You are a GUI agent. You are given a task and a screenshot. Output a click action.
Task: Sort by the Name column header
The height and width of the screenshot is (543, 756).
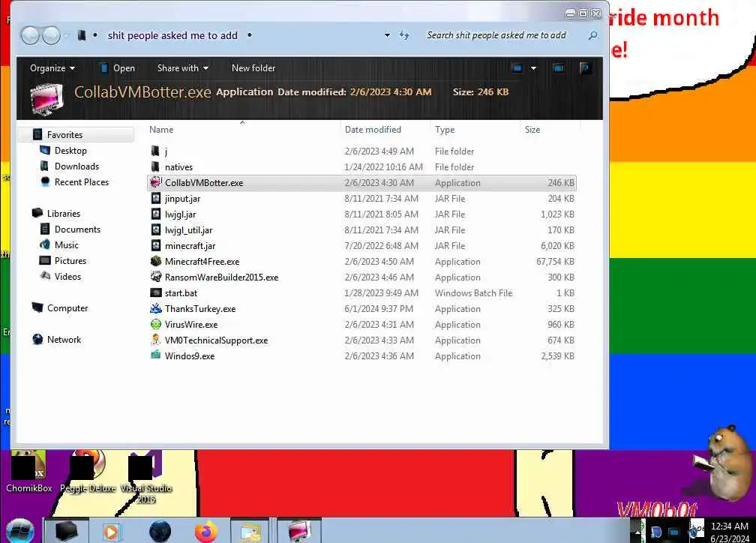coord(161,129)
